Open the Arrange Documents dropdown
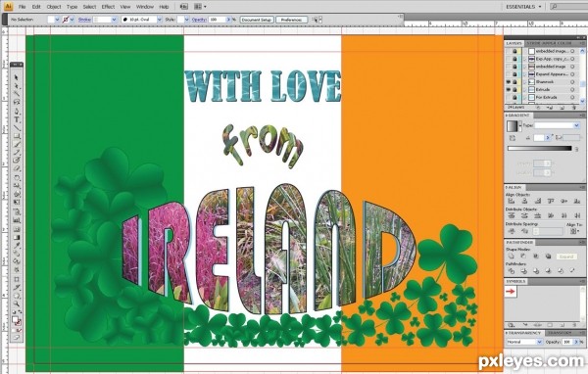588x374 pixels. (200, 7)
